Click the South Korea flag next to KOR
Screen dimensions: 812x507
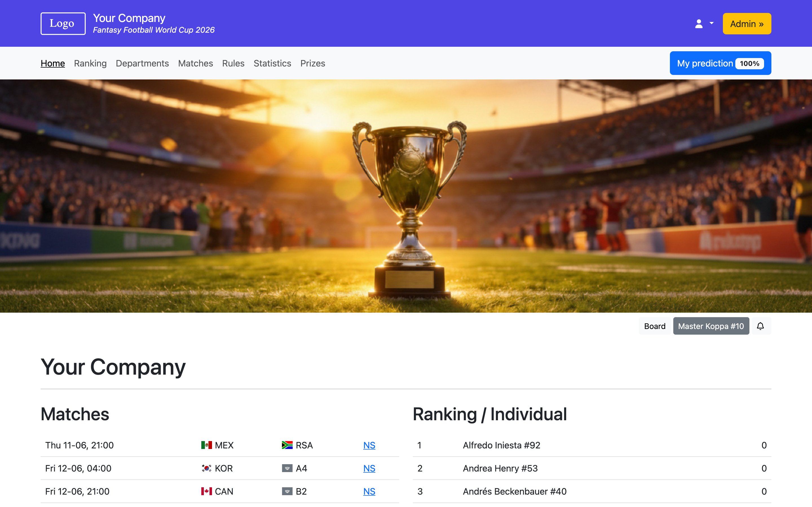206,468
